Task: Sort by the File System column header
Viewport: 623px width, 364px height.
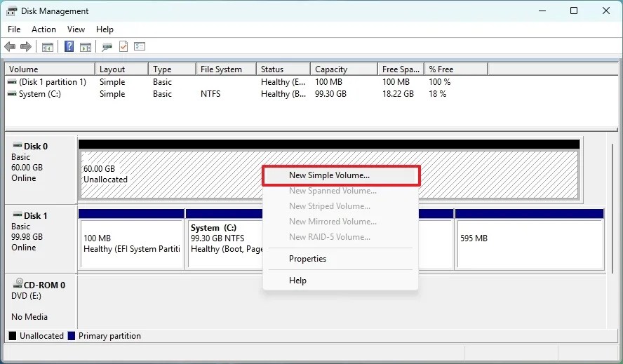Action: coord(226,69)
